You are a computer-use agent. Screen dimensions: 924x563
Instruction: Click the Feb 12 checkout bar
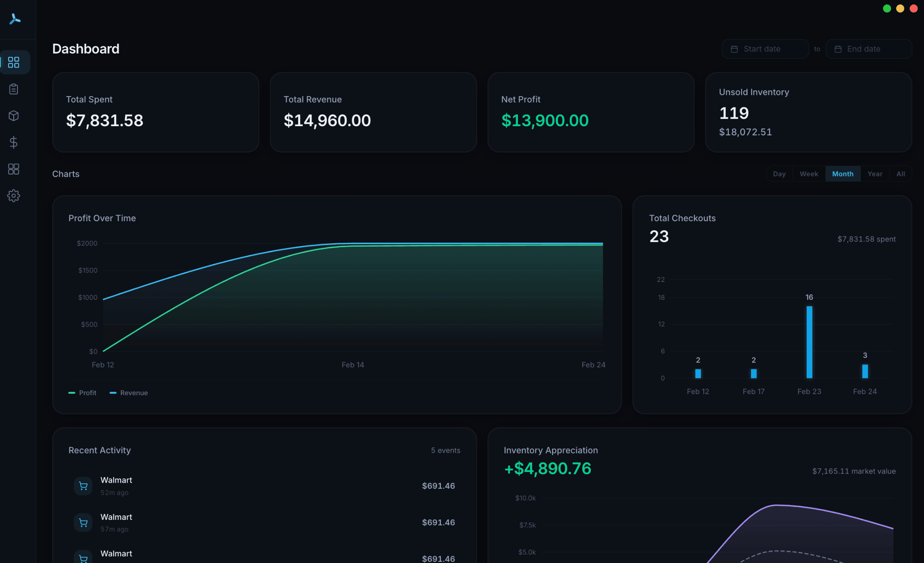pyautogui.click(x=698, y=374)
